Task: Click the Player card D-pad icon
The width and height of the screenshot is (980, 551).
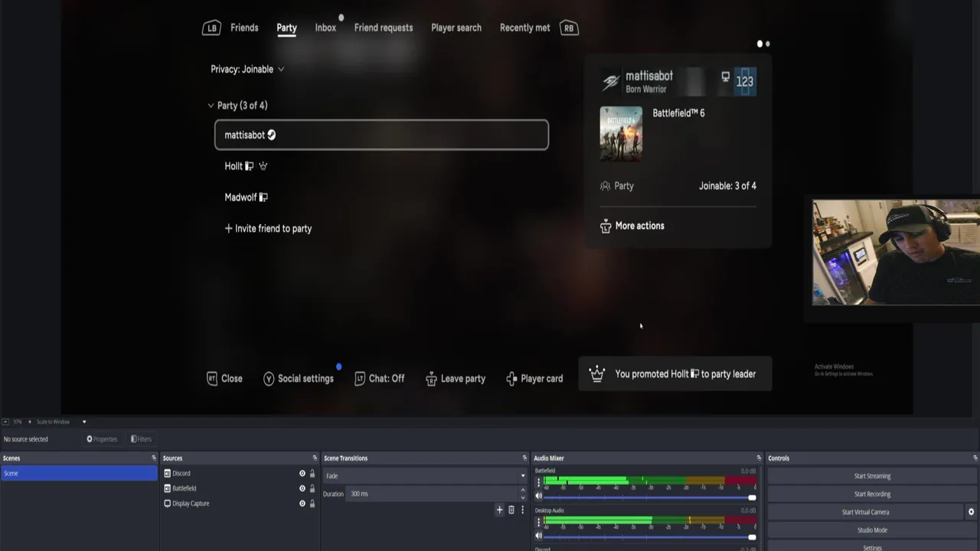Action: tap(511, 379)
